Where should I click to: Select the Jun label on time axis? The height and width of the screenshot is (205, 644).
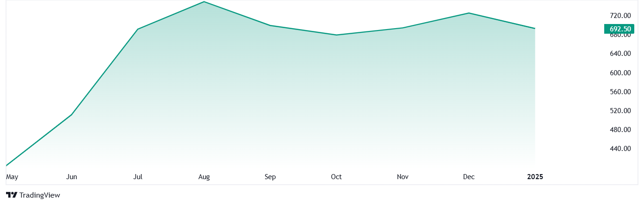click(72, 177)
